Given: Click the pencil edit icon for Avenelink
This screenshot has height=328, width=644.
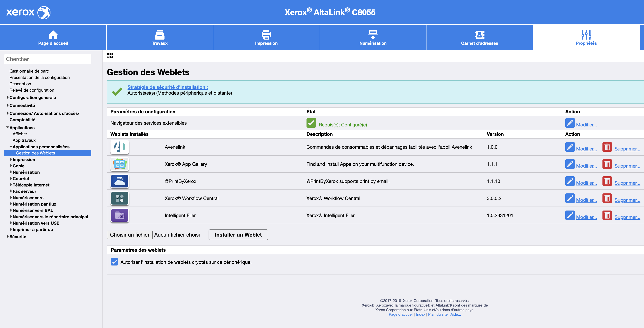Looking at the screenshot, I should point(570,147).
